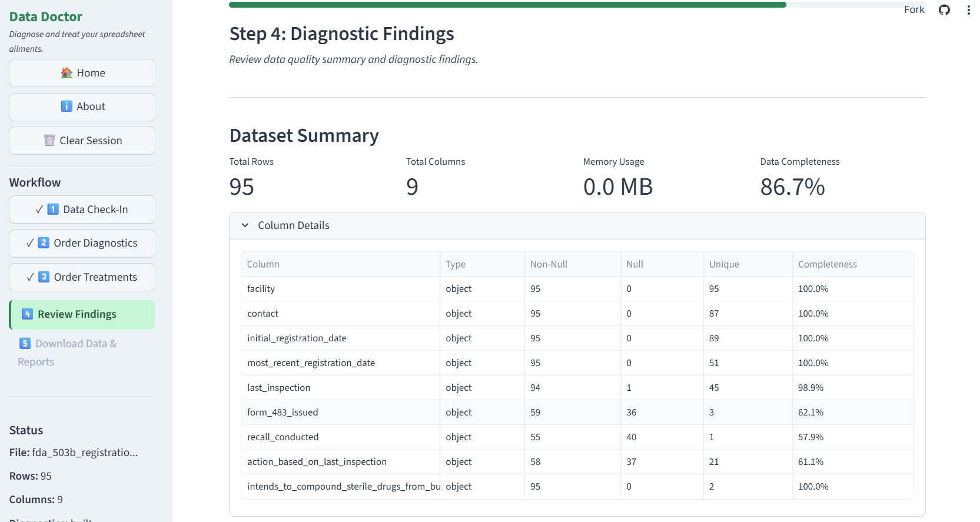
Task: Click the Home house icon
Action: [x=67, y=73]
